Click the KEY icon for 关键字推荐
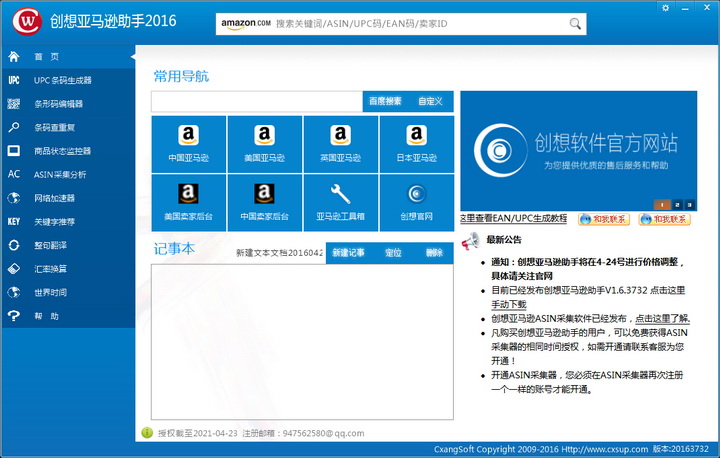 tap(14, 221)
